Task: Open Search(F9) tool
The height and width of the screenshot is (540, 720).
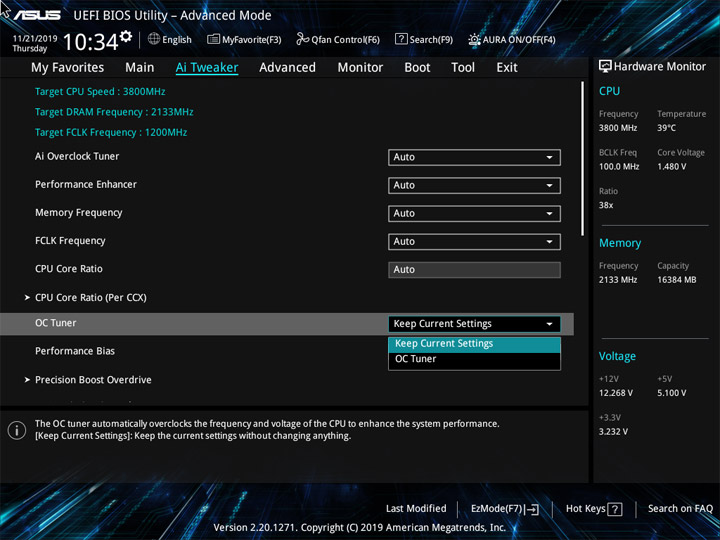Action: pyautogui.click(x=424, y=39)
